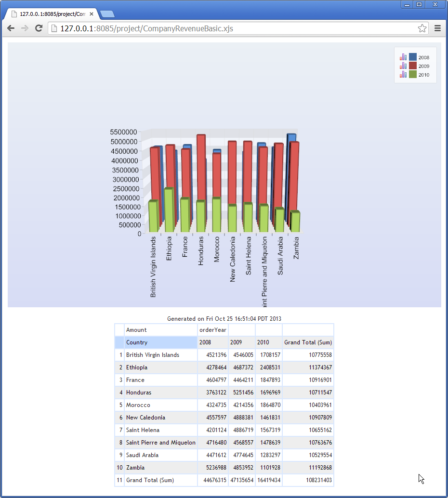The height and width of the screenshot is (498, 448).
Task: Click the 2009 legend label
Action: (424, 66)
